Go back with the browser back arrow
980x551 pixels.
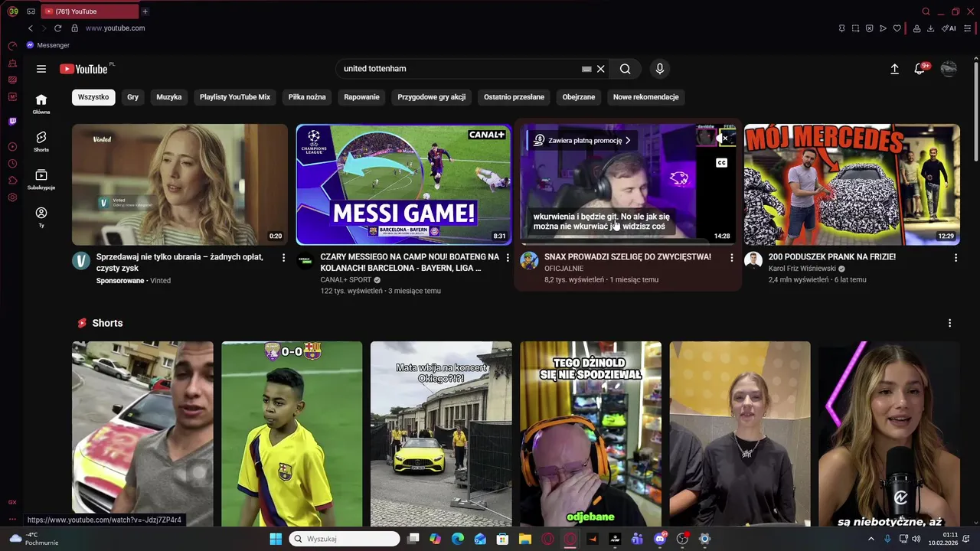(x=31, y=28)
